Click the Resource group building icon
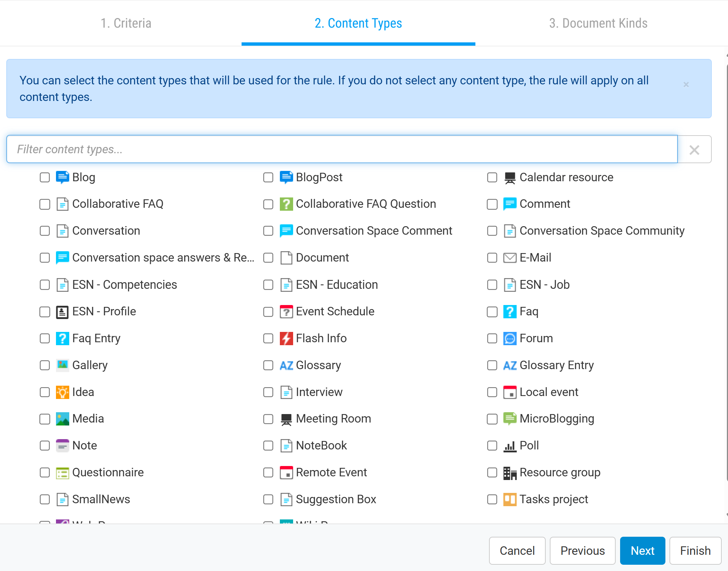Viewport: 728px width, 571px height. coord(510,473)
